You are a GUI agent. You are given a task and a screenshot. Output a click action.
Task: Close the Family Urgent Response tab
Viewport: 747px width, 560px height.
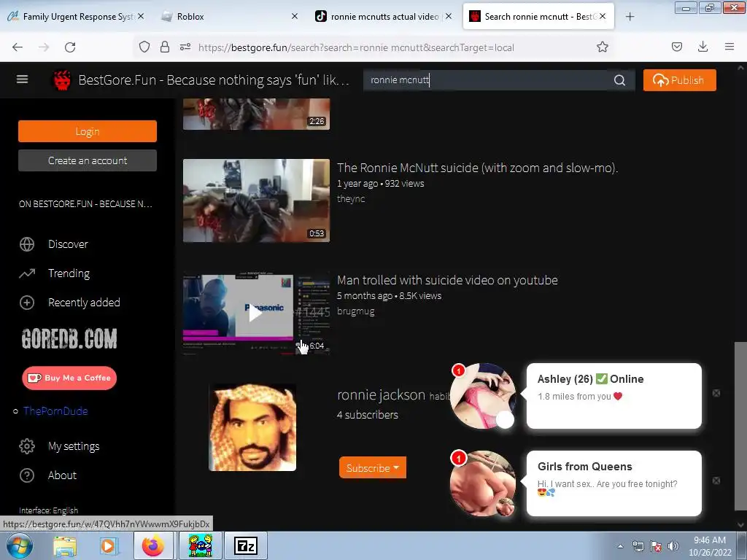tap(141, 16)
